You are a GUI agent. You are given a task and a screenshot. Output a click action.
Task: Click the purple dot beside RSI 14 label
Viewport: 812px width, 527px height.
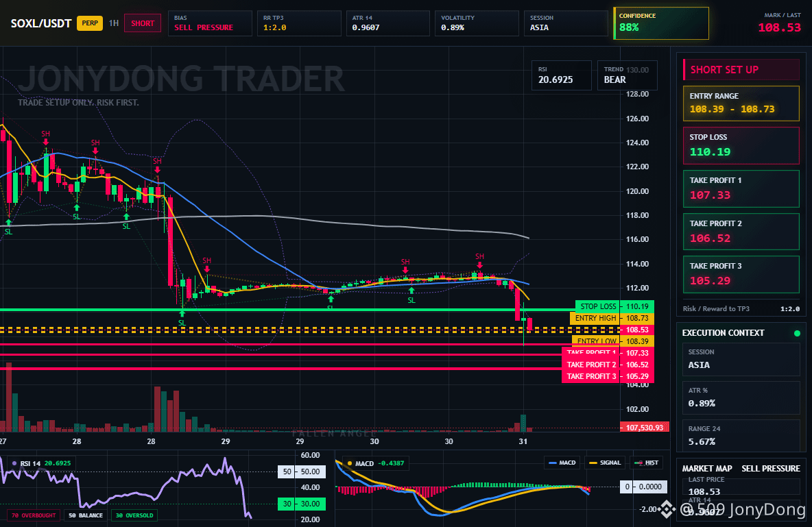click(x=14, y=463)
